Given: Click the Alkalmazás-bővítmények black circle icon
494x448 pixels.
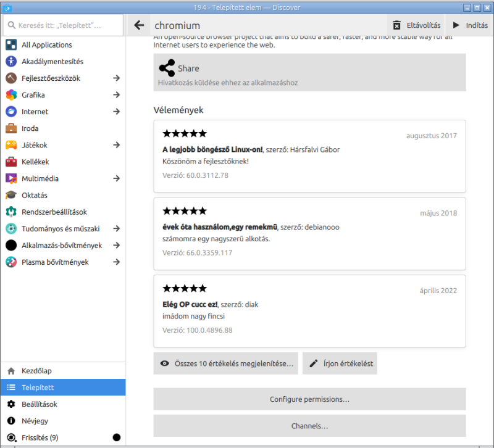Looking at the screenshot, I should point(11,245).
